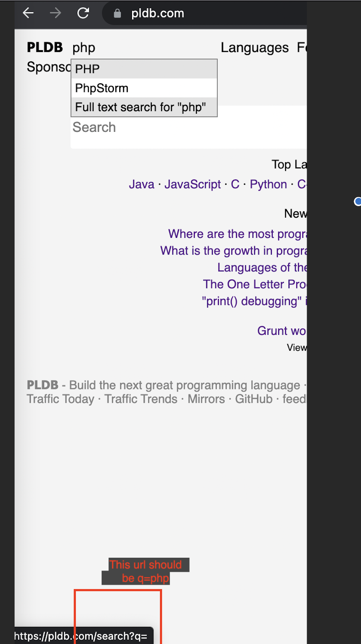Select the PhpStorm suggestion
The image size is (361, 644).
coord(144,88)
